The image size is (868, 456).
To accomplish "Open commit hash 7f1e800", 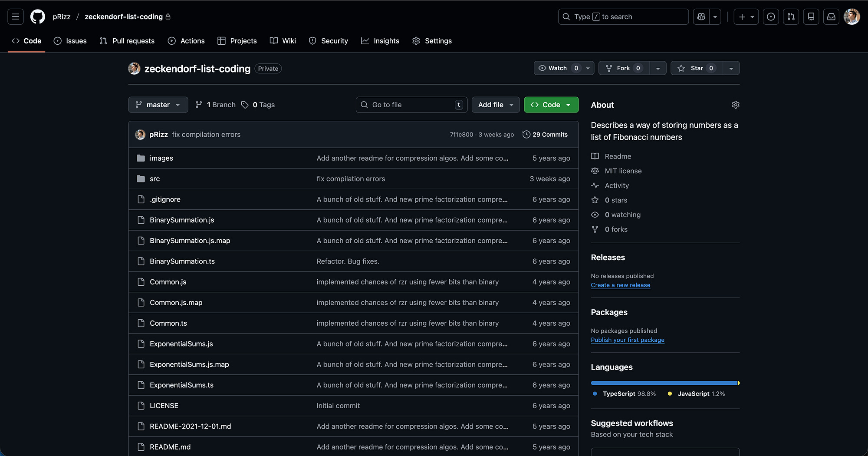I will point(461,135).
